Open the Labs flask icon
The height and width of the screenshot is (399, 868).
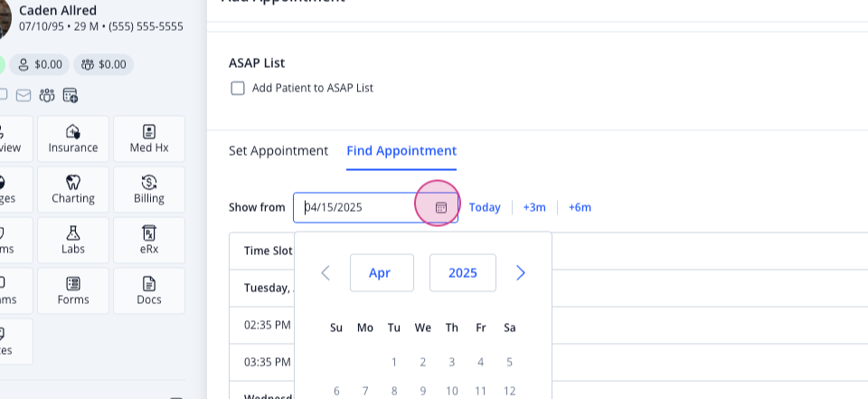click(x=73, y=233)
